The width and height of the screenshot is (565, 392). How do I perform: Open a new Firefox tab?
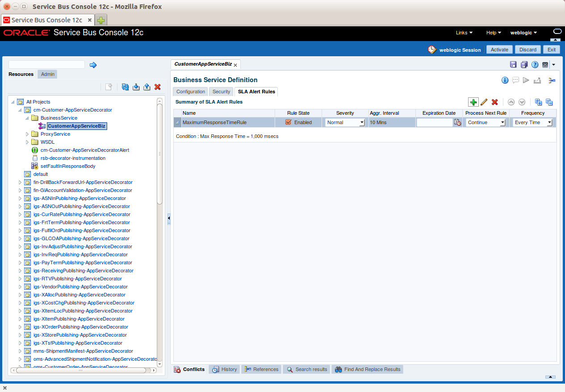click(101, 20)
